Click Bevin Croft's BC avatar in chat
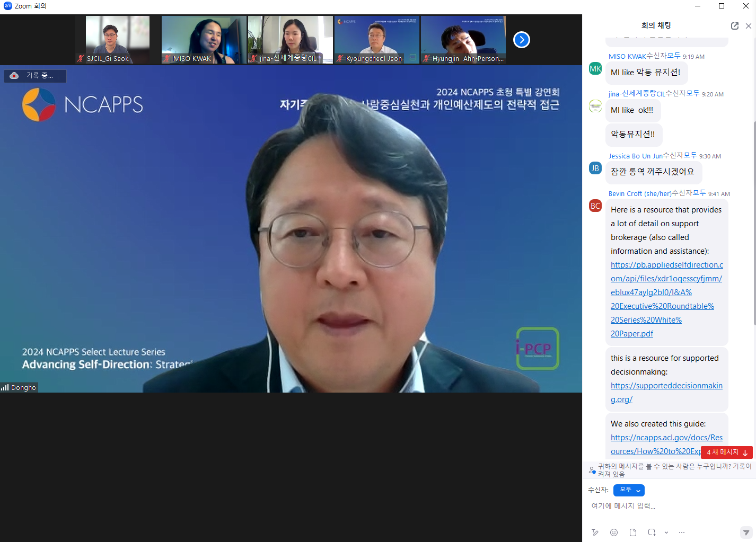This screenshot has height=542, width=756. tap(595, 206)
